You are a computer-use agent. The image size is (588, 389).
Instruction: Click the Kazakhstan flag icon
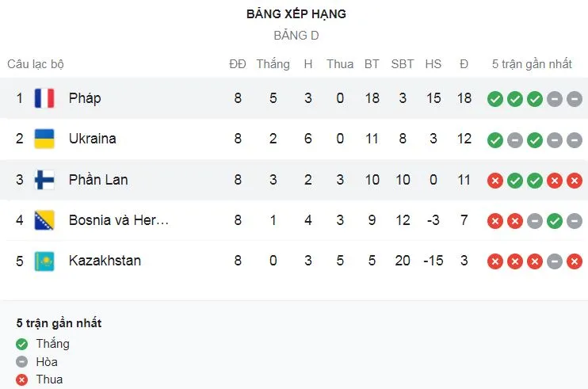coord(44,261)
